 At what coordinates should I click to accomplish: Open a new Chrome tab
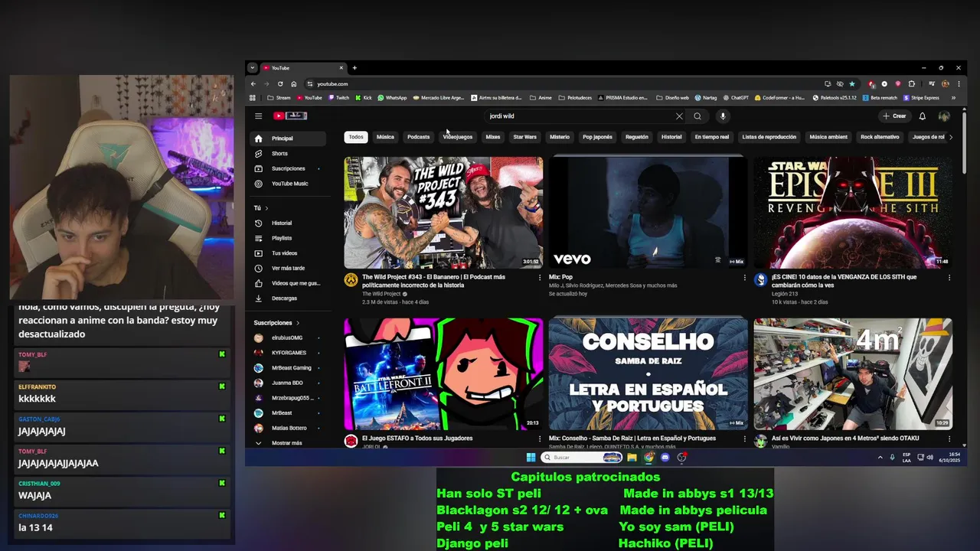pos(354,68)
